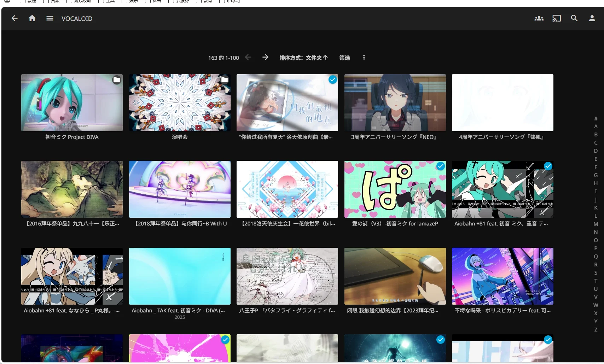This screenshot has width=604, height=364.
Task: Click the 2025 year label under Aiobahn _ TAK
Action: [x=180, y=317]
